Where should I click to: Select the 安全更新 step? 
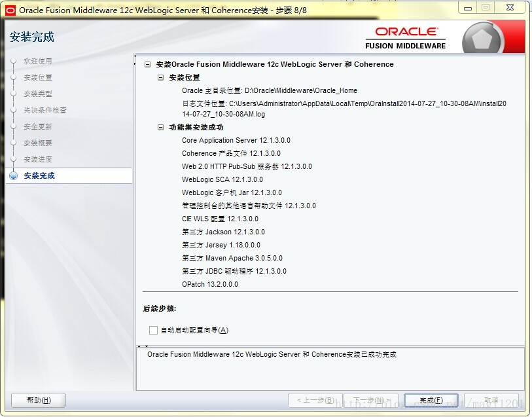click(x=38, y=126)
